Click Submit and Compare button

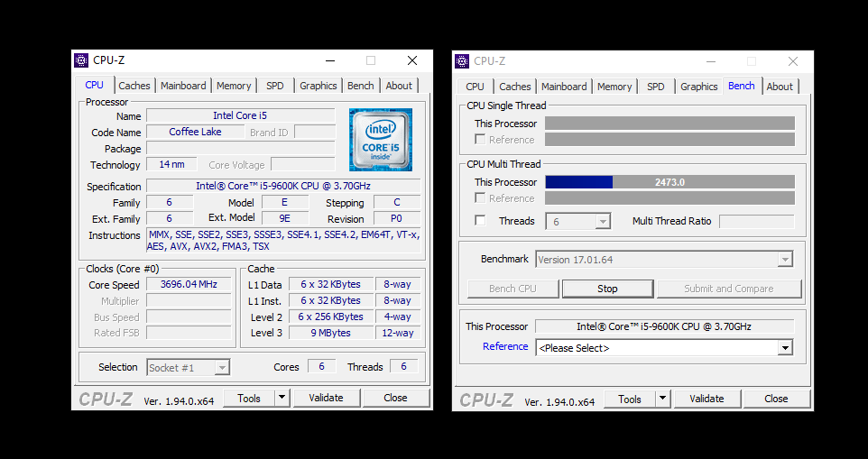pyautogui.click(x=728, y=289)
